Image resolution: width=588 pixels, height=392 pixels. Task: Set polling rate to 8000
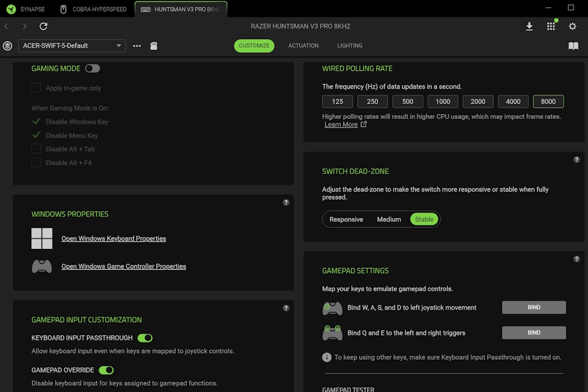click(x=548, y=102)
